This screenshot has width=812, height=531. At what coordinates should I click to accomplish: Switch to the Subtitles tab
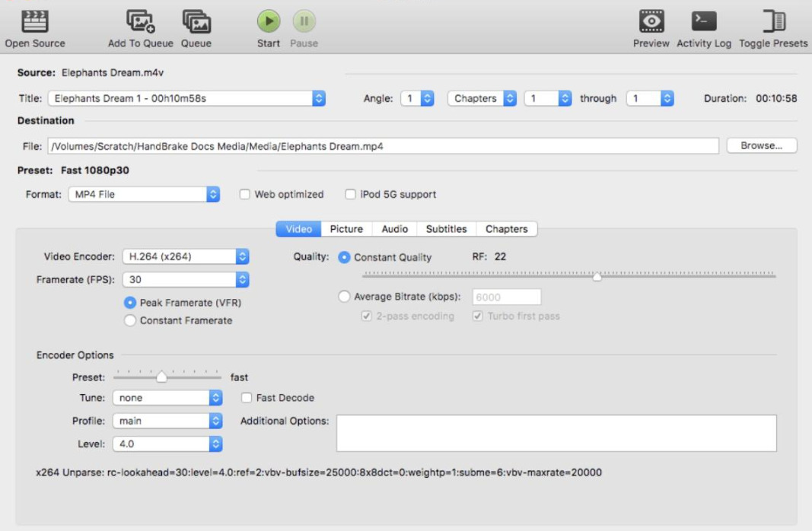(447, 229)
